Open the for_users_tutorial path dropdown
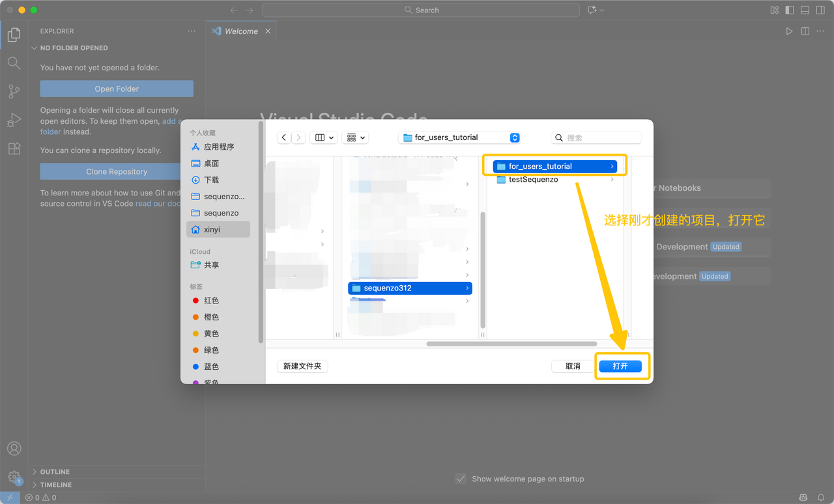Image resolution: width=834 pixels, height=504 pixels. pyautogui.click(x=459, y=137)
